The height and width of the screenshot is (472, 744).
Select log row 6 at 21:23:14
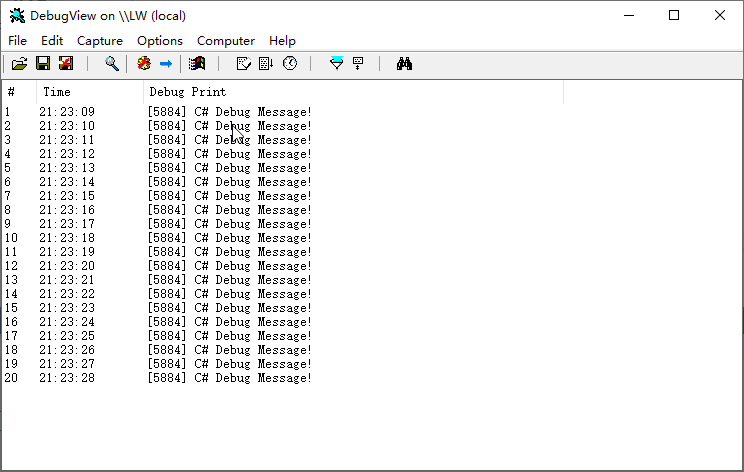(x=158, y=182)
